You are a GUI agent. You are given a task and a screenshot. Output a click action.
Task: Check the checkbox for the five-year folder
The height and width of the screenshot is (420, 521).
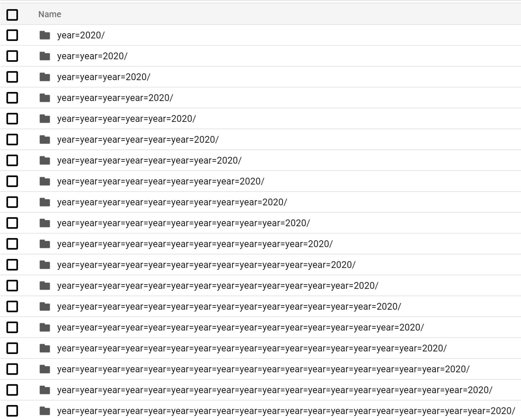[12, 119]
